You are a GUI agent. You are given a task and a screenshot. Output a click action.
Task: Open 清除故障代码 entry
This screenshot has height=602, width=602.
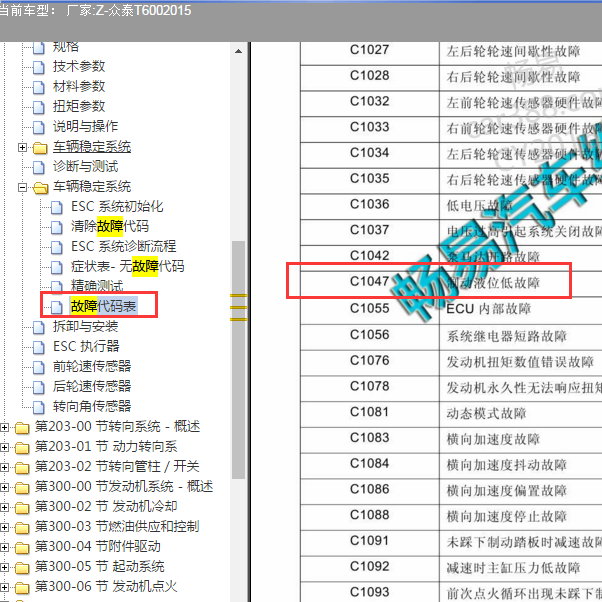(x=110, y=227)
